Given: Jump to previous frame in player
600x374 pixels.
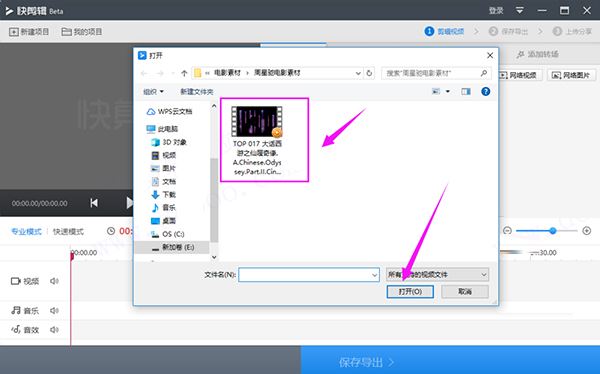Looking at the screenshot, I should click(x=94, y=203).
